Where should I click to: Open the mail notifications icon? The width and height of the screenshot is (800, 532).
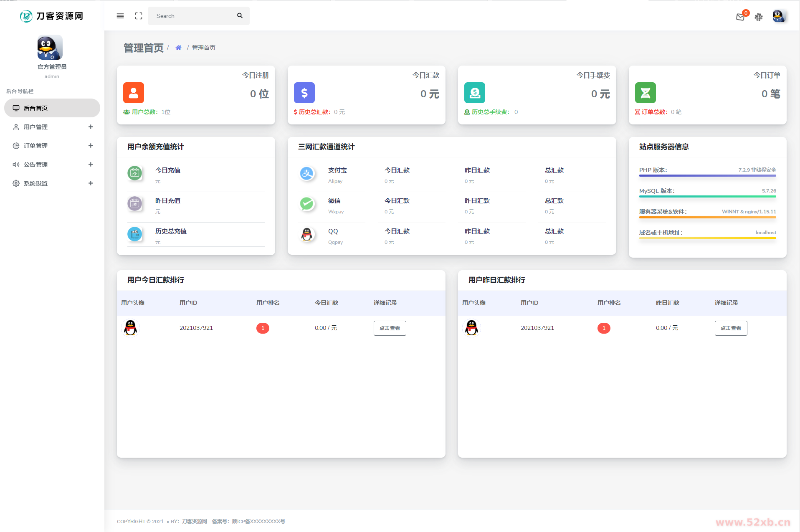tap(740, 17)
